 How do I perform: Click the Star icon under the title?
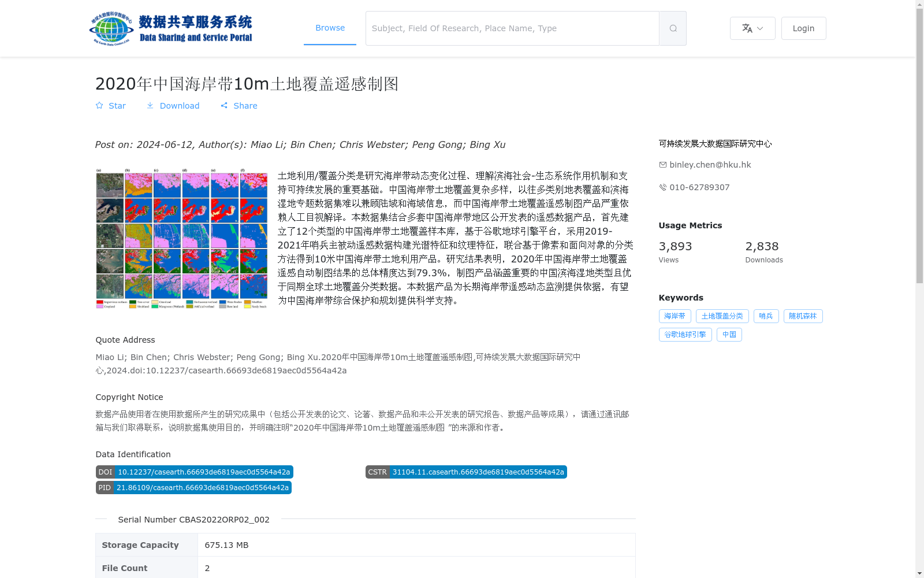pyautogui.click(x=99, y=106)
